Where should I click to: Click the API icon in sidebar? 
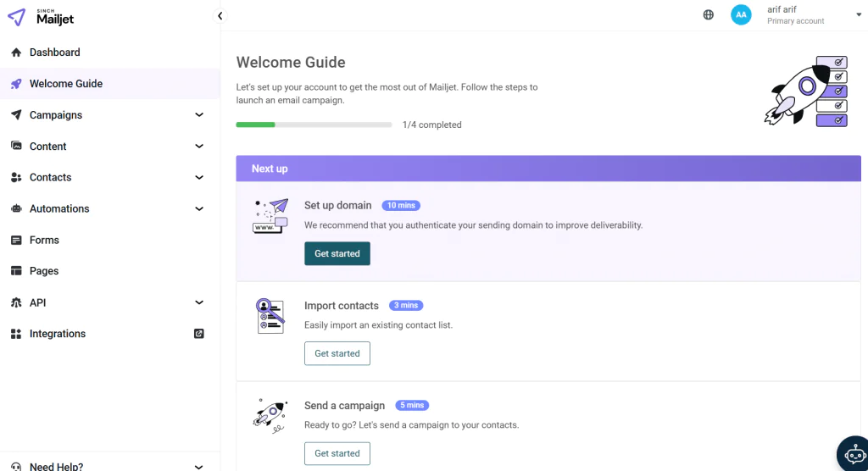(16, 302)
